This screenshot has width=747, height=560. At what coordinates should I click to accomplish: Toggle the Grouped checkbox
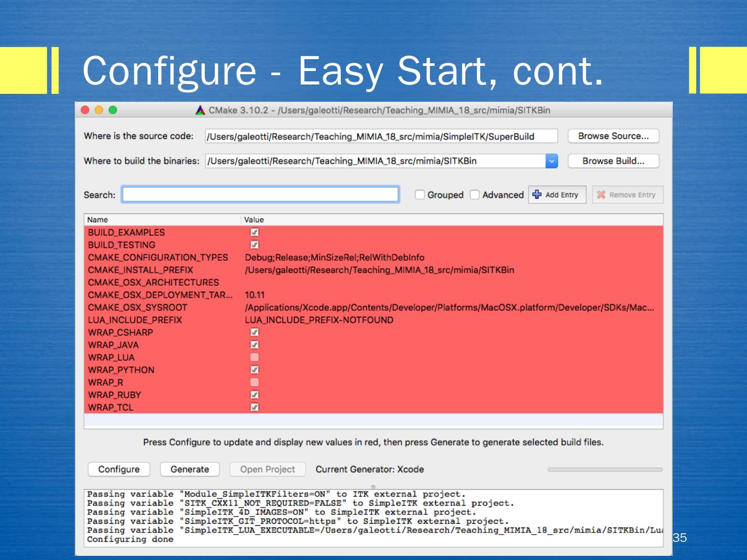420,194
